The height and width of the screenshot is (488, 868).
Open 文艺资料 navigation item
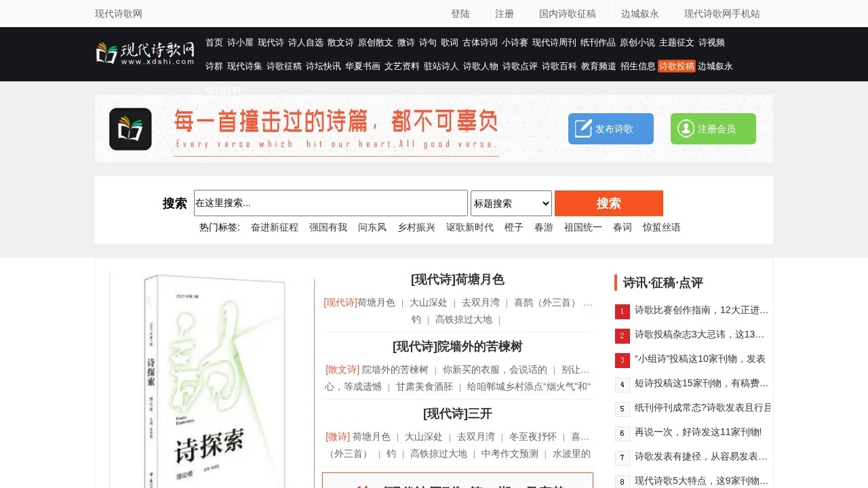402,66
